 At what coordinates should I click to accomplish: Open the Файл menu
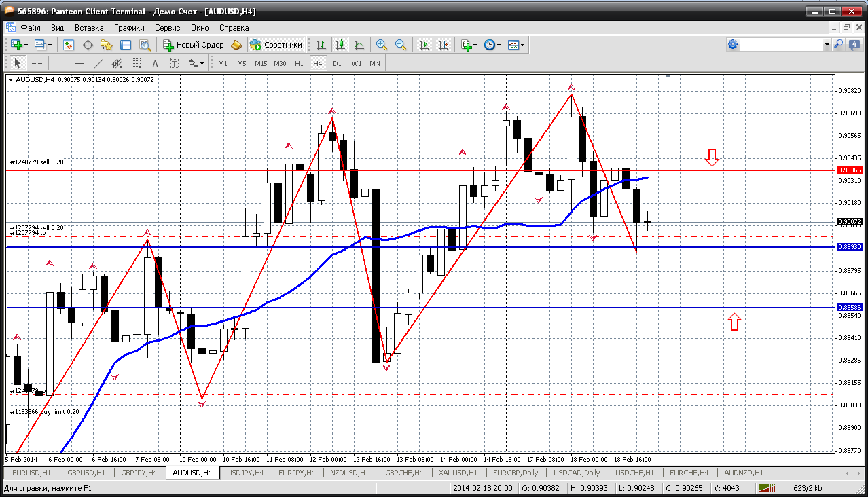(31, 28)
